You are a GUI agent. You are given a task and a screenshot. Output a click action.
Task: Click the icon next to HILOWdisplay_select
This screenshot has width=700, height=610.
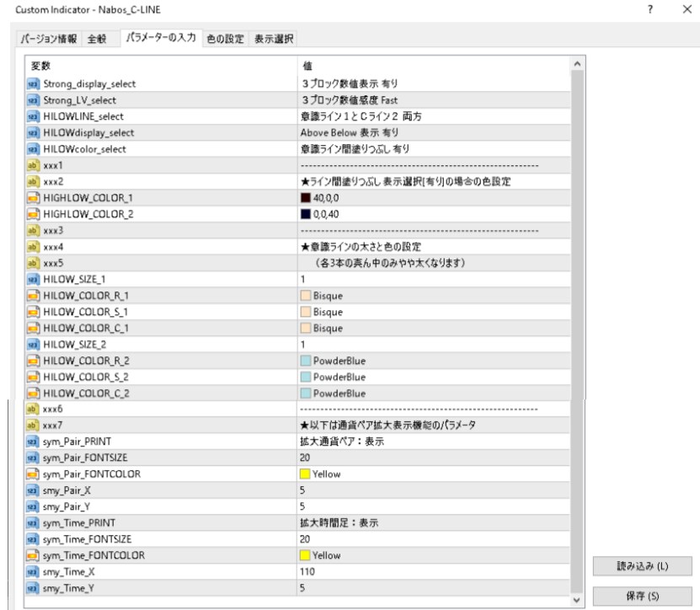tap(33, 132)
